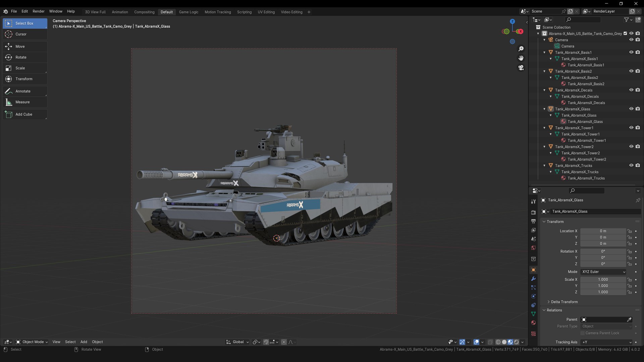The width and height of the screenshot is (644, 362).
Task: Open the World properties tab
Action: [533, 248]
